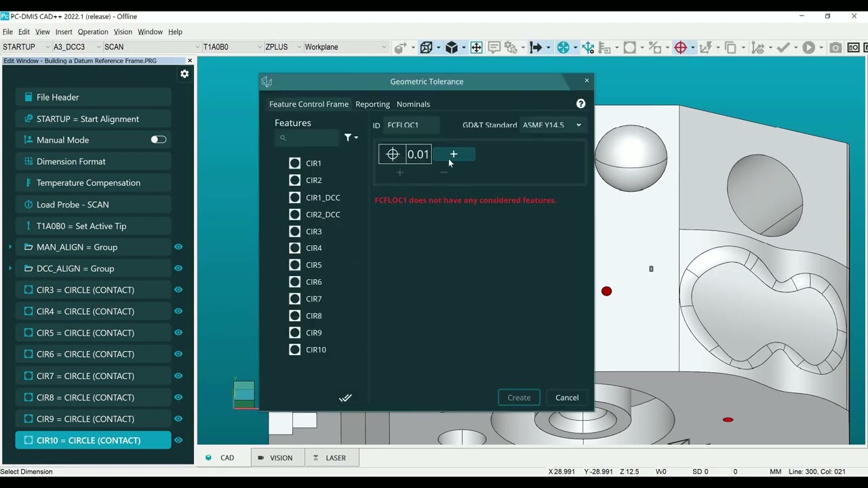Toggle visibility of MAN_ALIGN group
This screenshot has height=488, width=868.
178,247
